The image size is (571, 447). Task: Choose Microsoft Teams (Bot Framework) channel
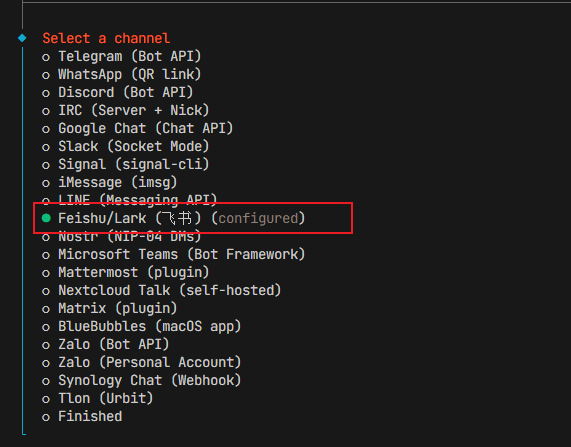(174, 255)
